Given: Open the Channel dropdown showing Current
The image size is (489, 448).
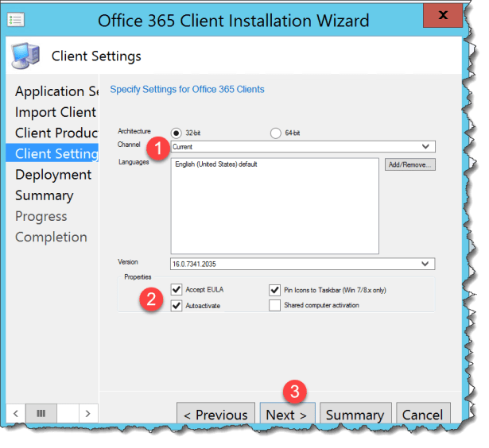Looking at the screenshot, I should click(x=303, y=147).
